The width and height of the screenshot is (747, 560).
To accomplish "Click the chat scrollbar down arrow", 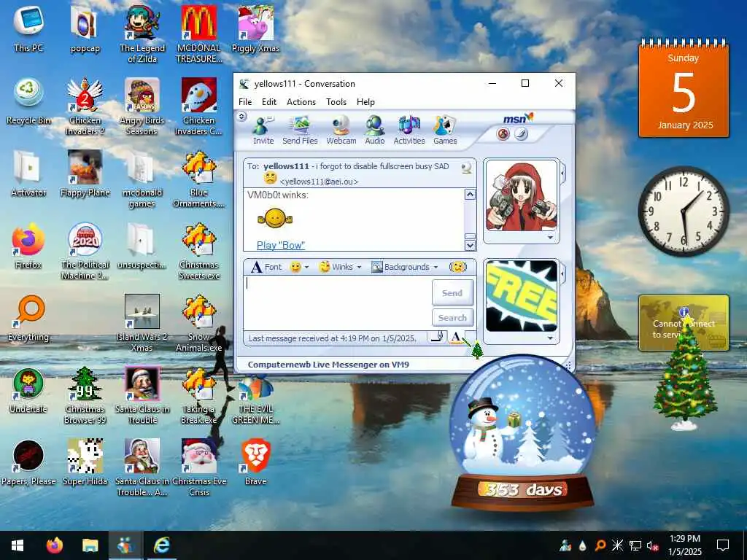I will click(x=470, y=245).
